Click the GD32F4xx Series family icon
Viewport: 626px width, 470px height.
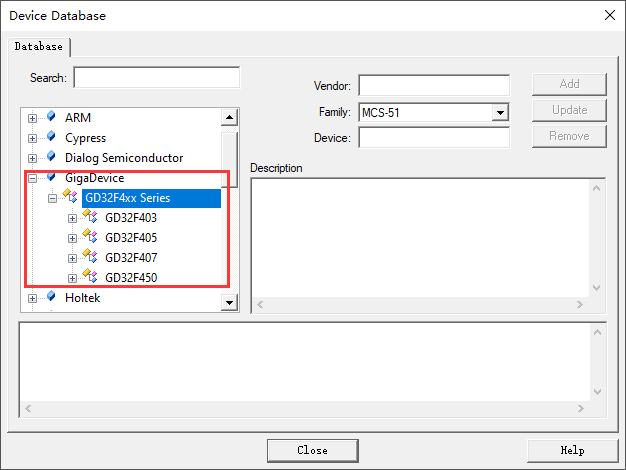click(x=70, y=197)
